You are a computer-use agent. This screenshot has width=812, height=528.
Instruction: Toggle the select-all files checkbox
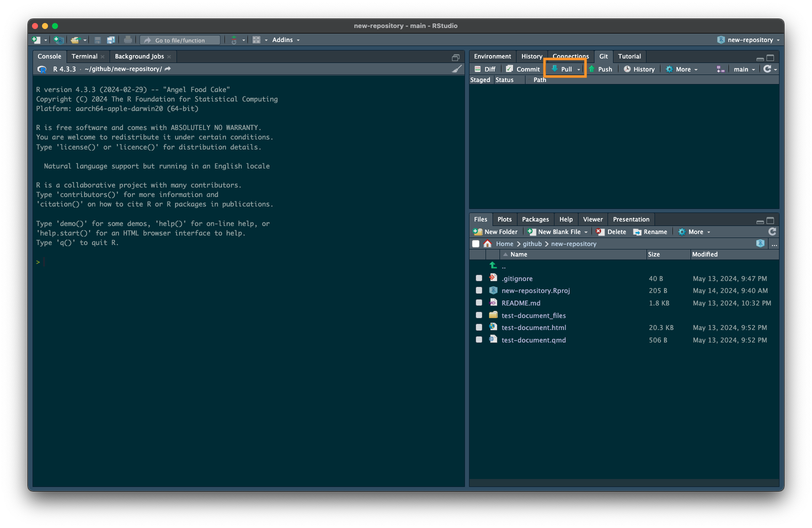click(x=475, y=244)
